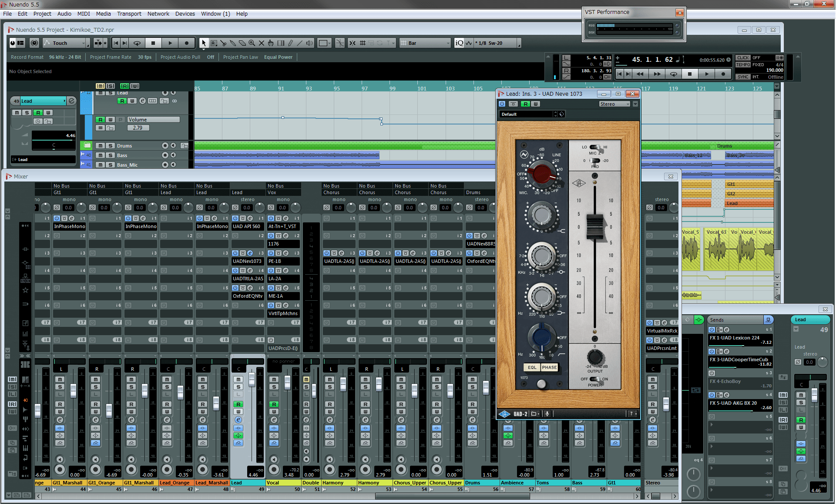Click the UAD Nev1073 insert slot
The height and width of the screenshot is (504, 836).
247,261
